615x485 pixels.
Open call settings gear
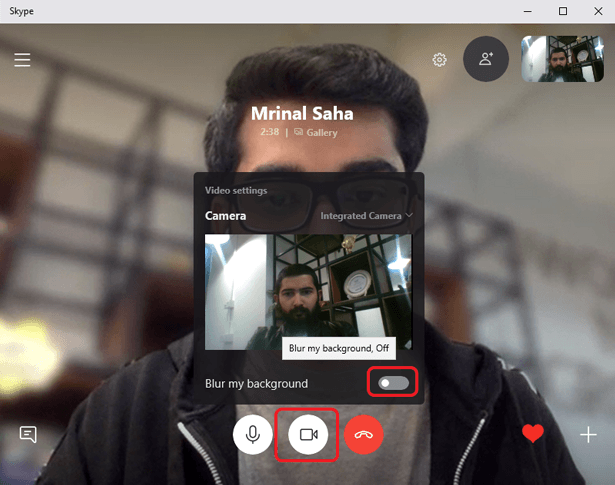click(439, 60)
